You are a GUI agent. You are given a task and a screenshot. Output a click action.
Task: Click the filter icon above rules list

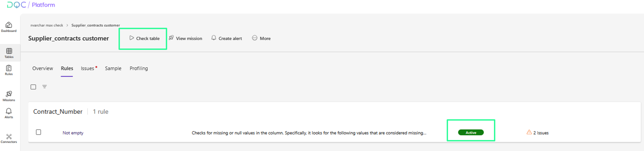(44, 87)
